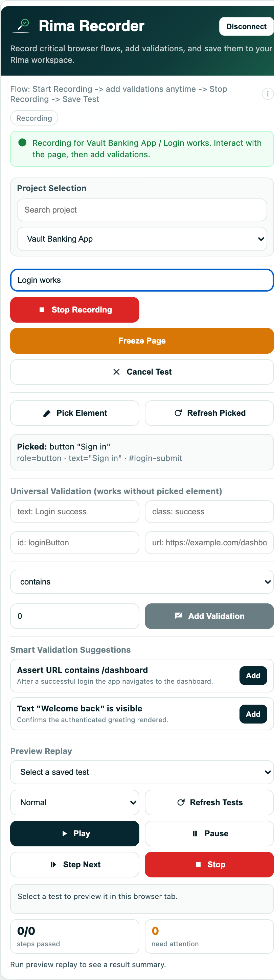This screenshot has width=274, height=980.
Task: Click Refresh Picked button
Action: (209, 413)
